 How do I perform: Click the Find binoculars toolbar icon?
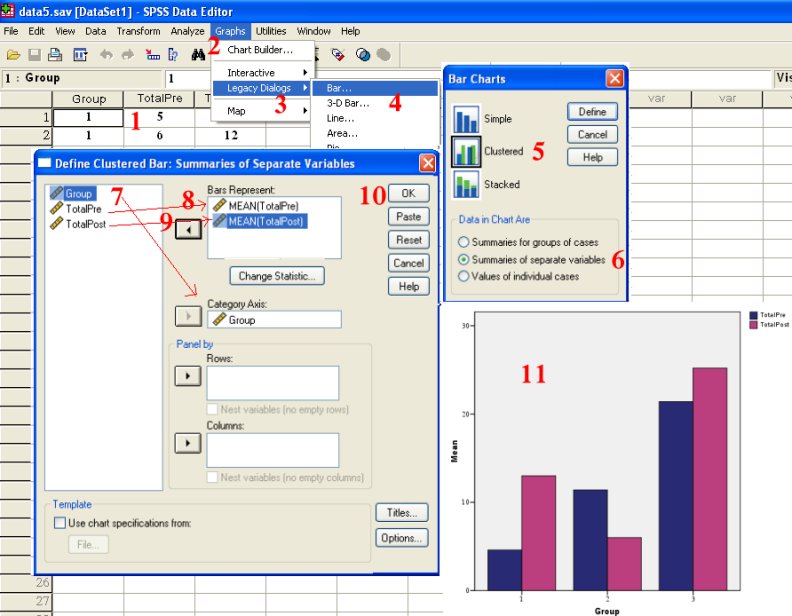[198, 55]
